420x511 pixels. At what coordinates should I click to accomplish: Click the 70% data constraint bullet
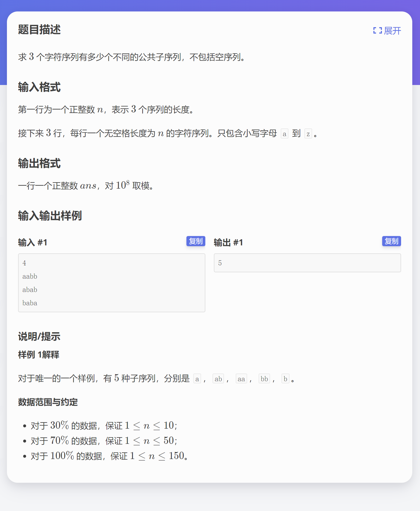point(104,441)
